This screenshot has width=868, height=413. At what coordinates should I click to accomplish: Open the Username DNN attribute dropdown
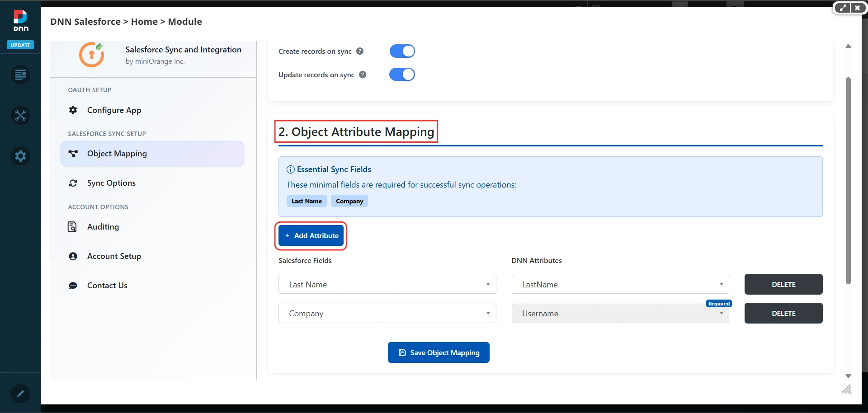[620, 313]
